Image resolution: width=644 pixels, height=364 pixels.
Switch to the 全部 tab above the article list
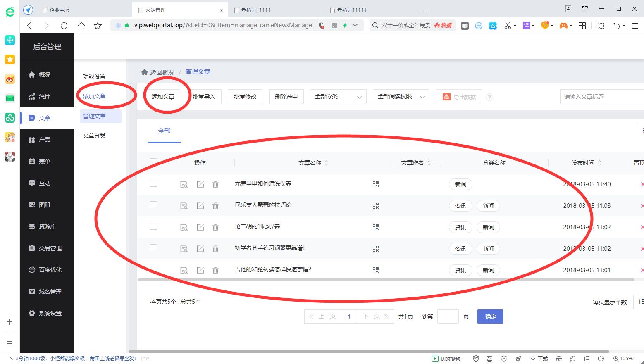point(165,131)
